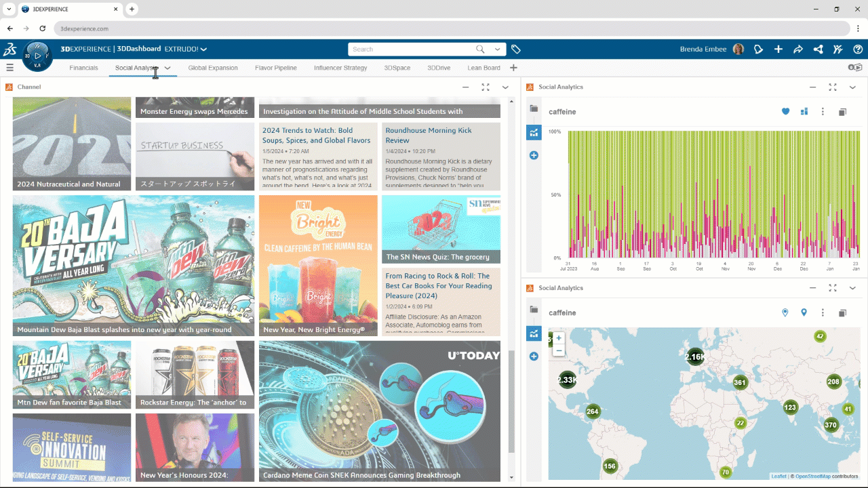Switch to the 3DSpace tab
Screen dimensions: 868x488
coord(397,68)
